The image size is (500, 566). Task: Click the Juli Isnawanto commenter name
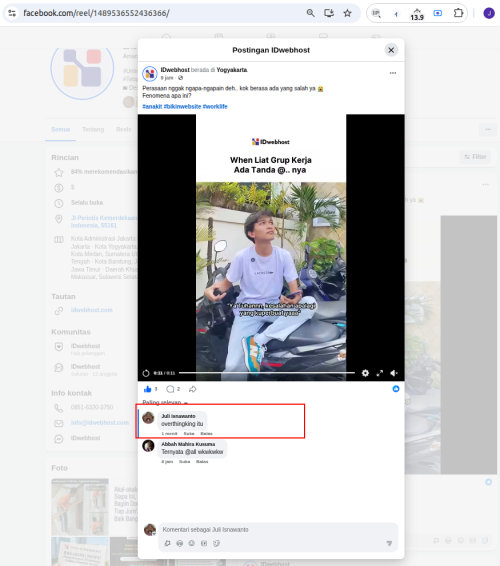178,416
